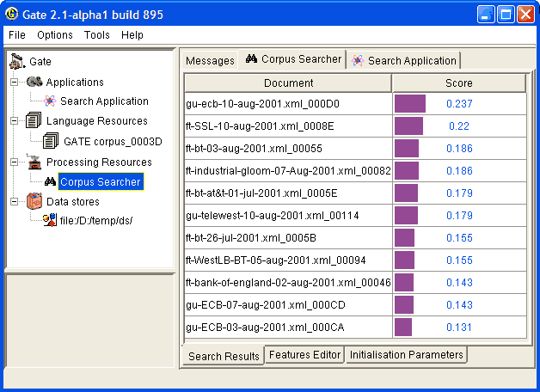Click the Document column header
This screenshot has width=540, height=392.
click(x=288, y=83)
